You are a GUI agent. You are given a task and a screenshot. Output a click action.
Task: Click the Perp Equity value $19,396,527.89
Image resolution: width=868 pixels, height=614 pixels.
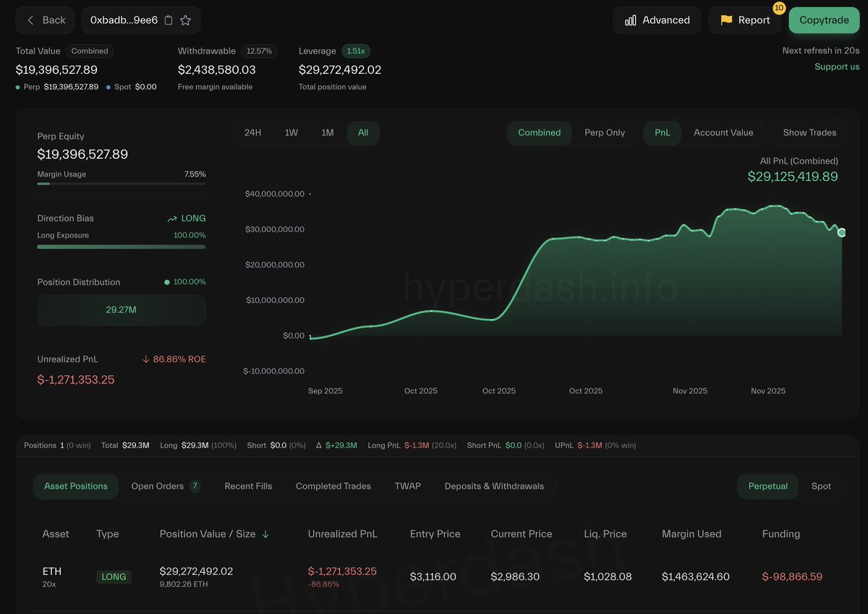tap(82, 154)
